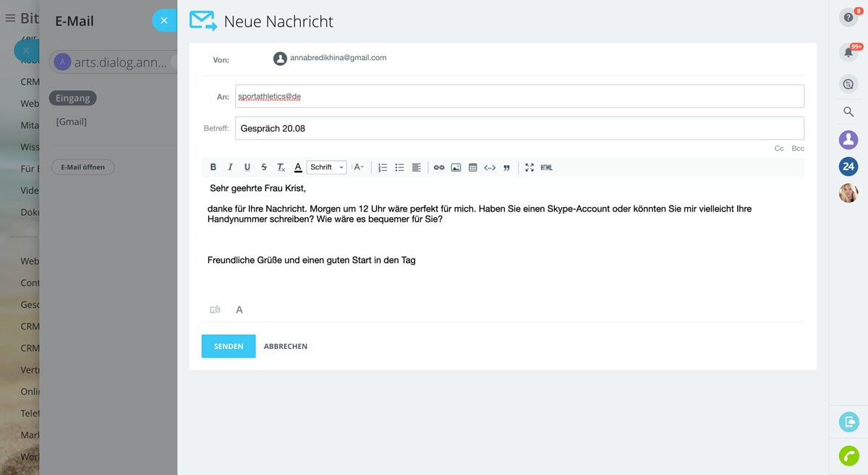Switch to HTML source mode
Image resolution: width=868 pixels, height=475 pixels.
546,167
